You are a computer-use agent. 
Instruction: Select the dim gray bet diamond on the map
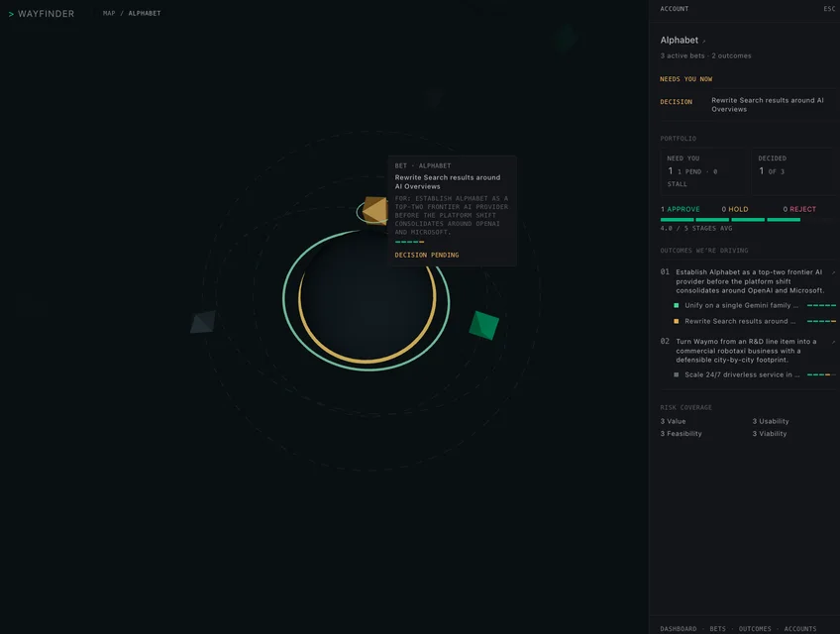[203, 322]
